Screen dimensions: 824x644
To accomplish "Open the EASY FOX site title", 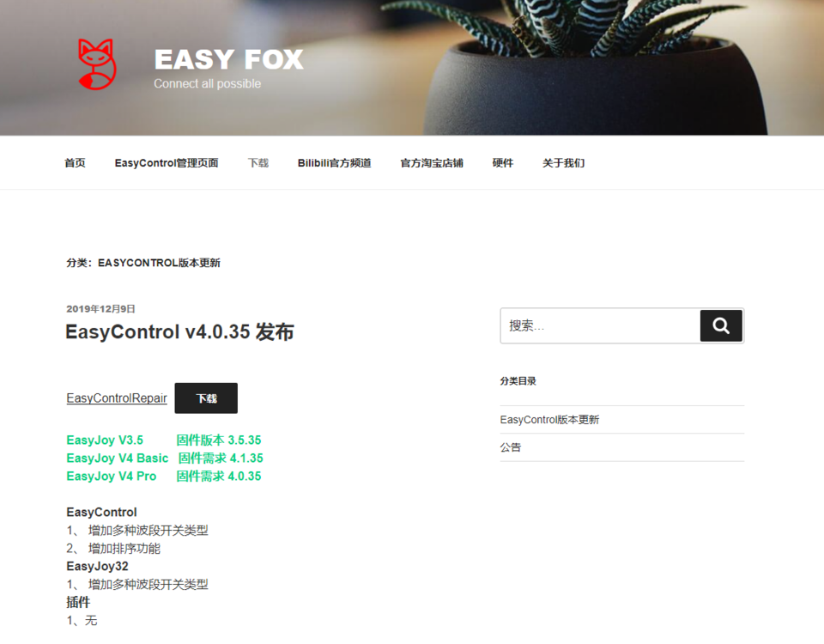I will tap(228, 59).
